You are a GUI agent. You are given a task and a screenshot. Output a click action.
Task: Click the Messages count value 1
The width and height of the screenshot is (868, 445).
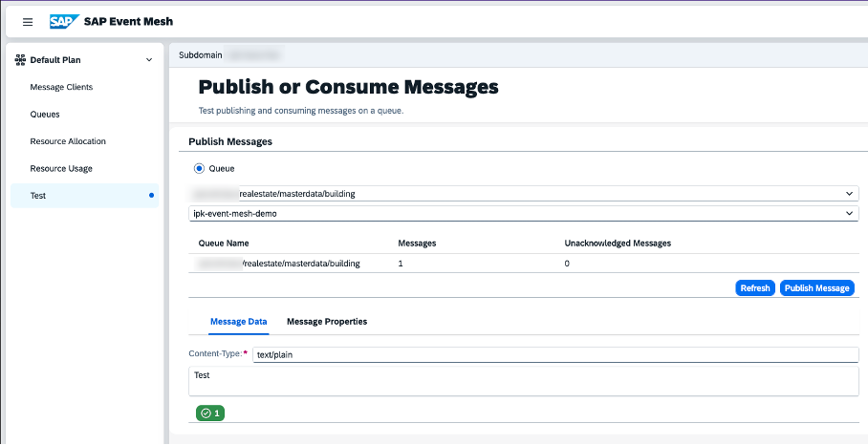pyautogui.click(x=401, y=264)
